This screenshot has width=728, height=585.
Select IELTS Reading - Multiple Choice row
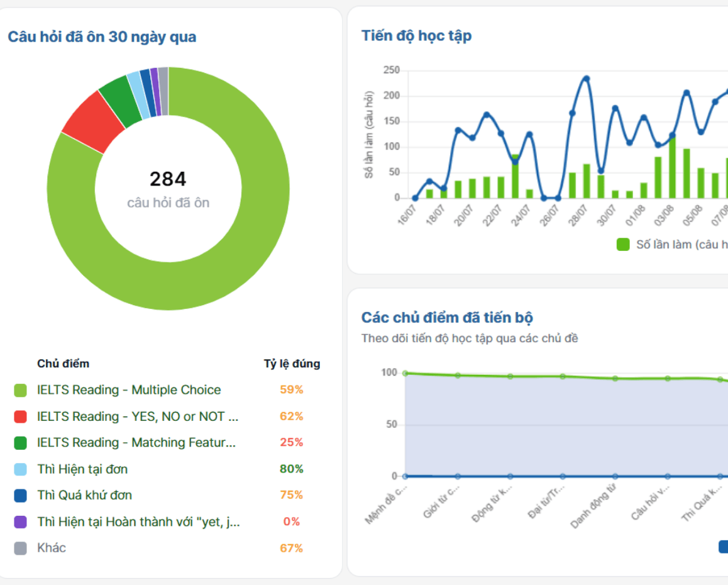129,390
